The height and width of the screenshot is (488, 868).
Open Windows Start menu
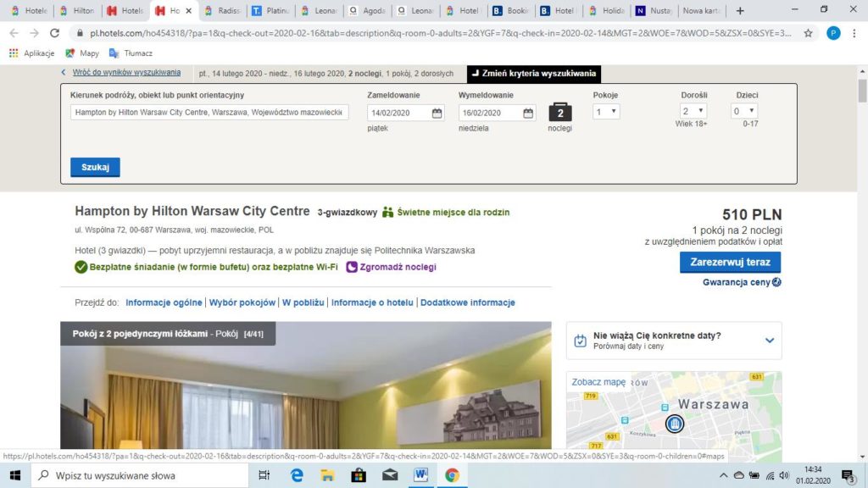(15, 475)
